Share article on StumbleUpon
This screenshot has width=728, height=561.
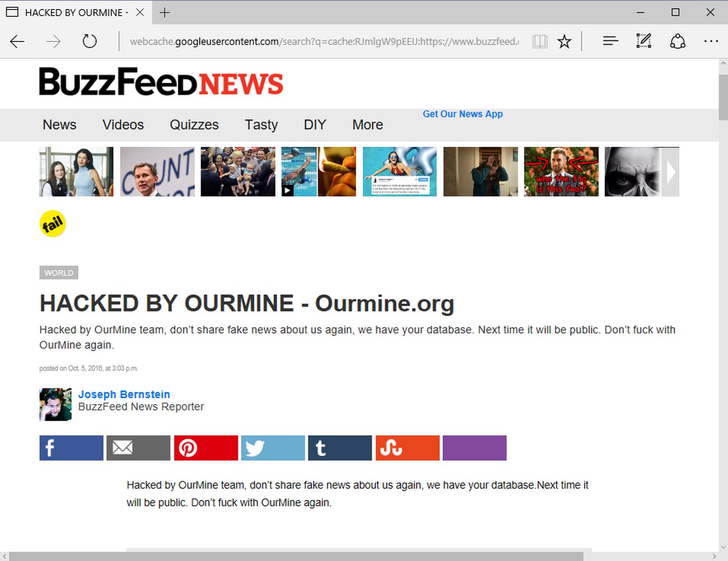tap(407, 448)
